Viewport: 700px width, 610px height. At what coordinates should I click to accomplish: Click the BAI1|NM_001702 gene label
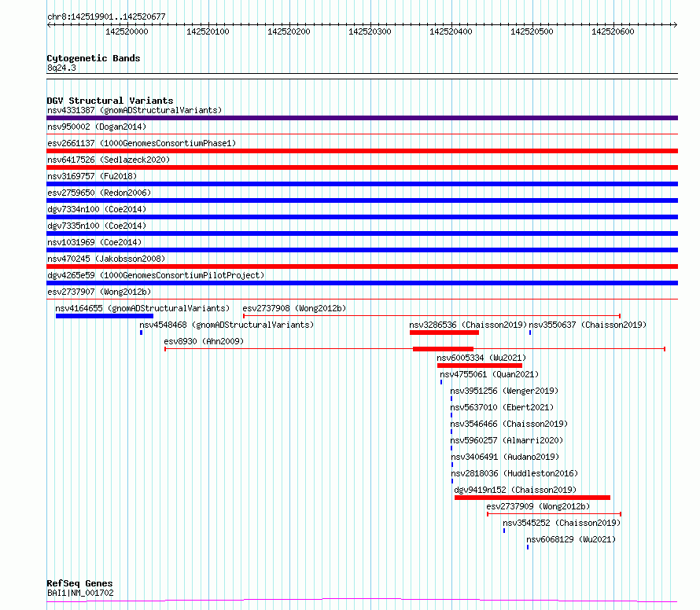pos(80,593)
